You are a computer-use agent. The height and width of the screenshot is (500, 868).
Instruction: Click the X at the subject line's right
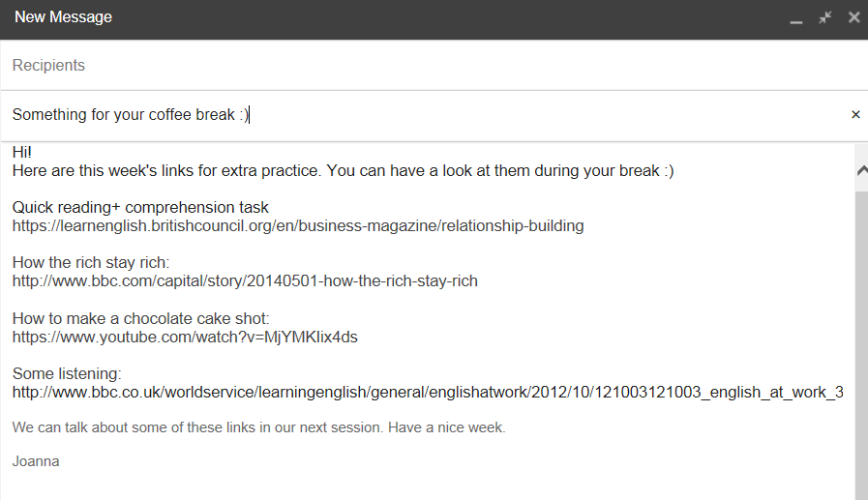point(855,115)
